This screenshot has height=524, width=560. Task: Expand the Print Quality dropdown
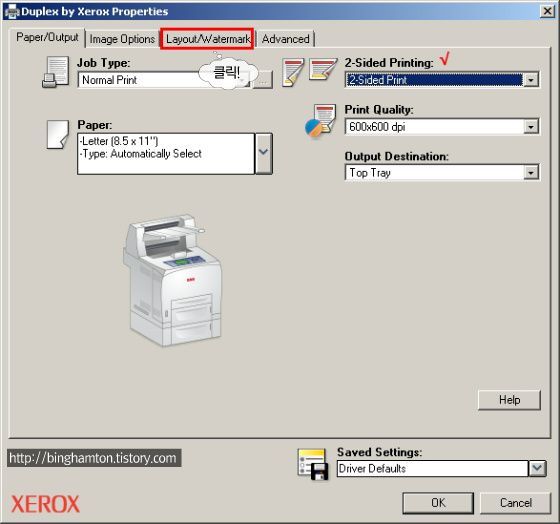coord(531,126)
